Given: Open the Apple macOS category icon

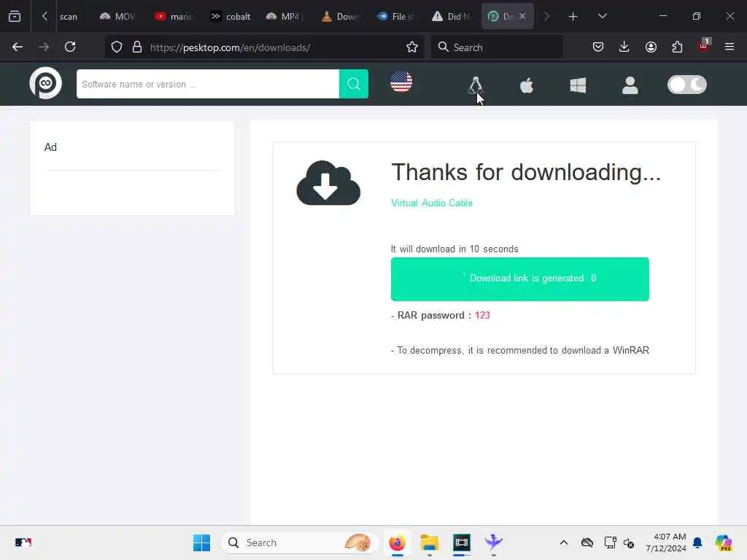Looking at the screenshot, I should pos(527,86).
